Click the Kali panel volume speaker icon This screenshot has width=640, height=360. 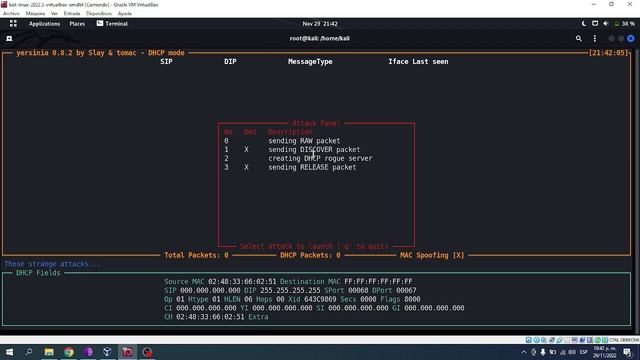click(x=606, y=24)
